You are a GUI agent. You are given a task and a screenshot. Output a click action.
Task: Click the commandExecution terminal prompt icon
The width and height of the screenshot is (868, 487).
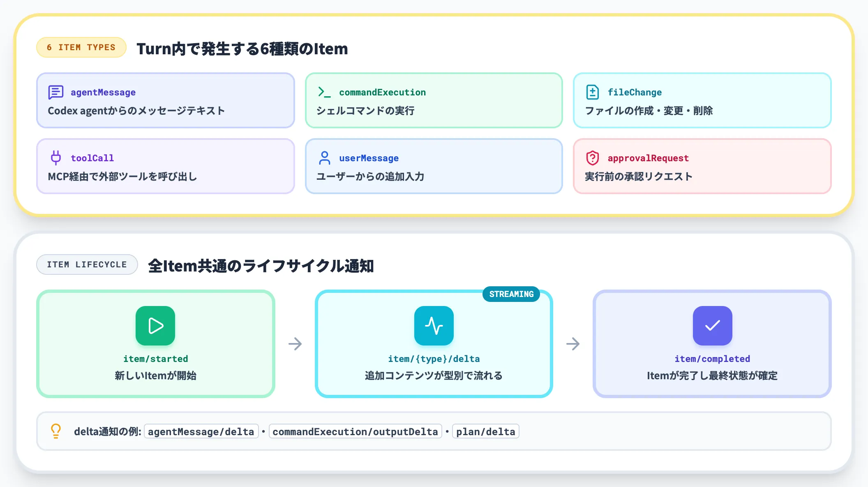324,92
